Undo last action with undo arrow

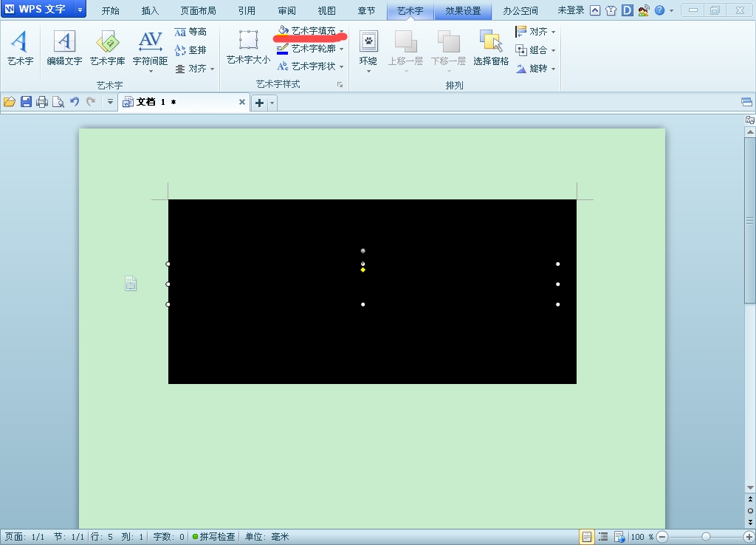(x=75, y=102)
